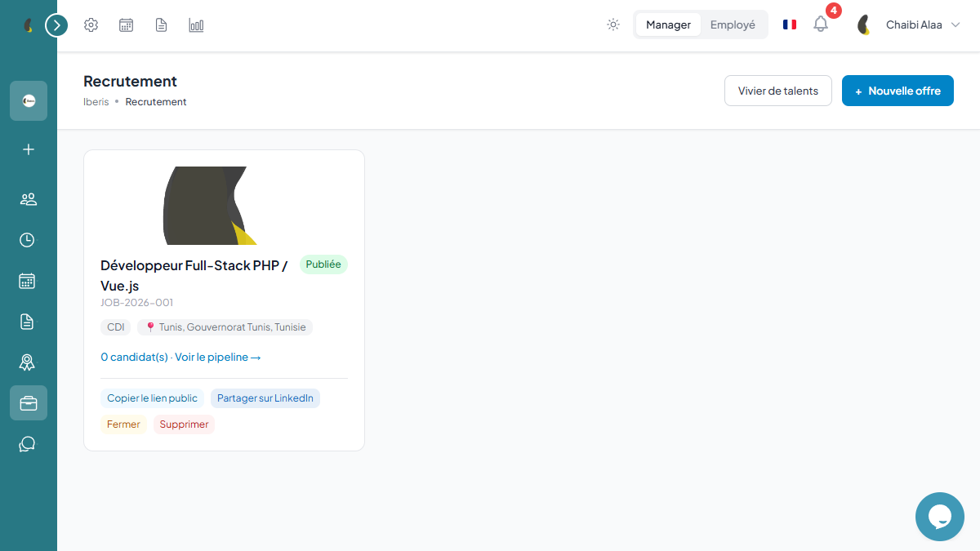Open the document icon in top toolbar
The height and width of the screenshot is (551, 980).
tap(162, 25)
